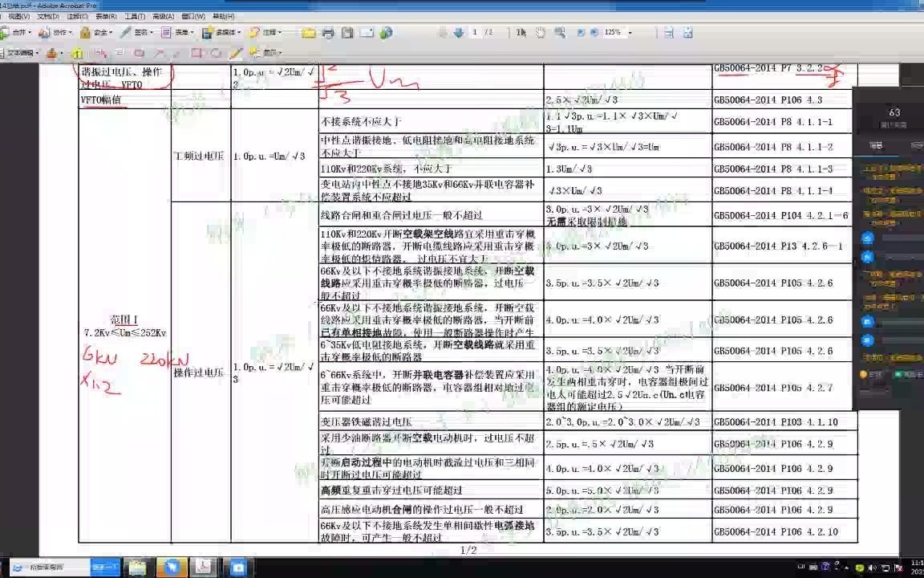The height and width of the screenshot is (578, 924).
Task: Open a file with the folder icon
Action: click(310, 33)
